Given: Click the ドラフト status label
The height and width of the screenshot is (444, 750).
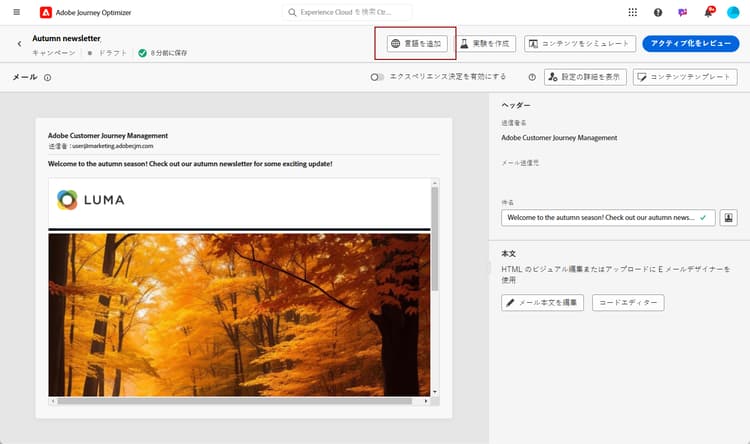Looking at the screenshot, I should click(x=113, y=53).
